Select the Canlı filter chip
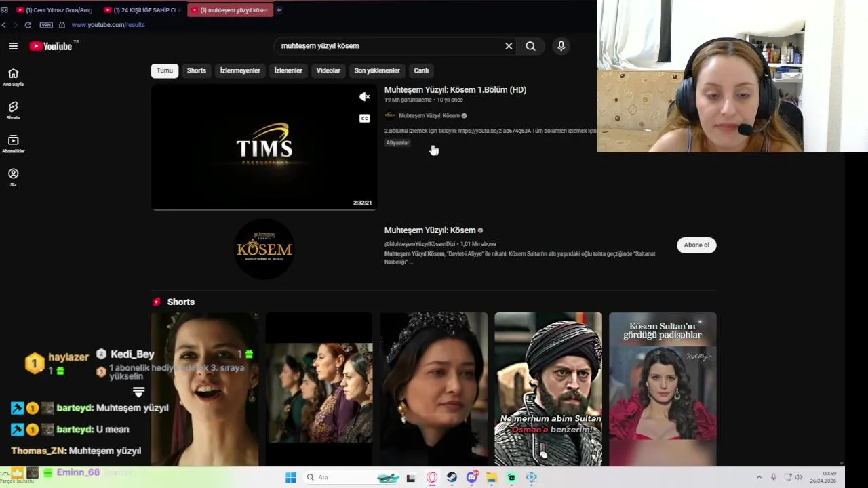This screenshot has width=868, height=488. (421, 70)
